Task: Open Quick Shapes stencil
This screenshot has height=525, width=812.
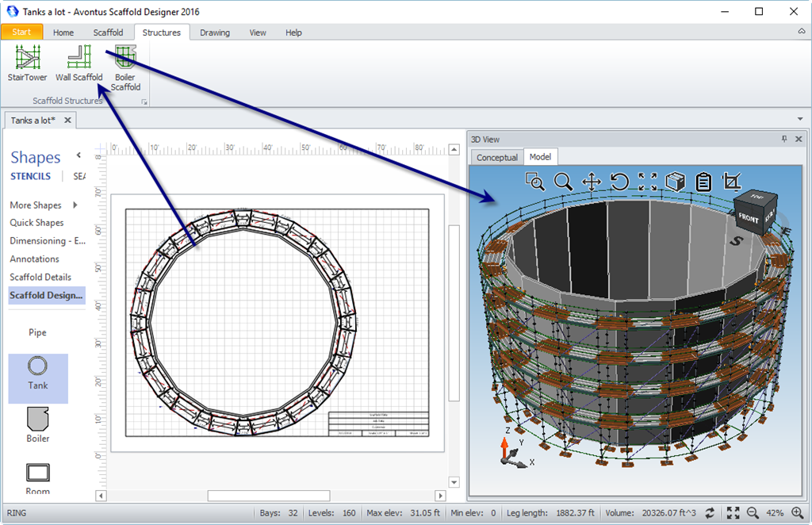Action: 36,223
